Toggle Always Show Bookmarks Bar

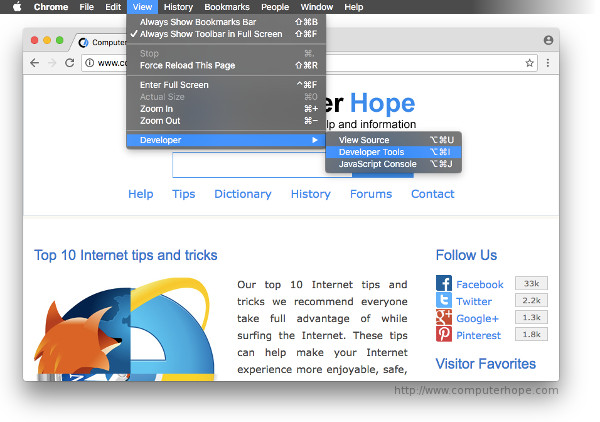226,22
